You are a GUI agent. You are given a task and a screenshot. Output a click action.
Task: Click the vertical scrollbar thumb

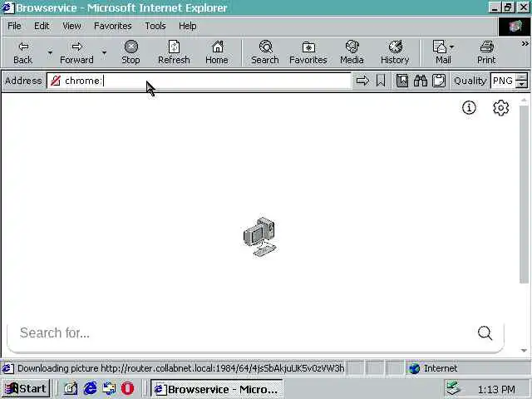(524, 194)
